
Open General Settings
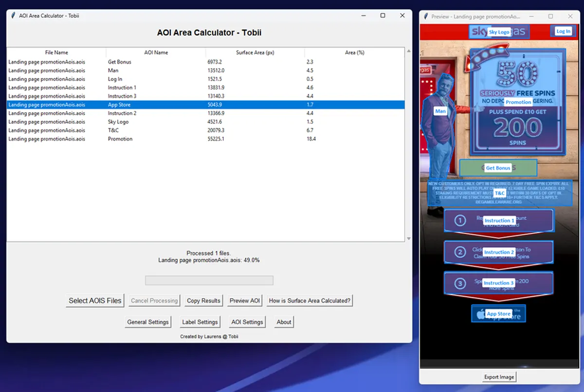click(148, 322)
